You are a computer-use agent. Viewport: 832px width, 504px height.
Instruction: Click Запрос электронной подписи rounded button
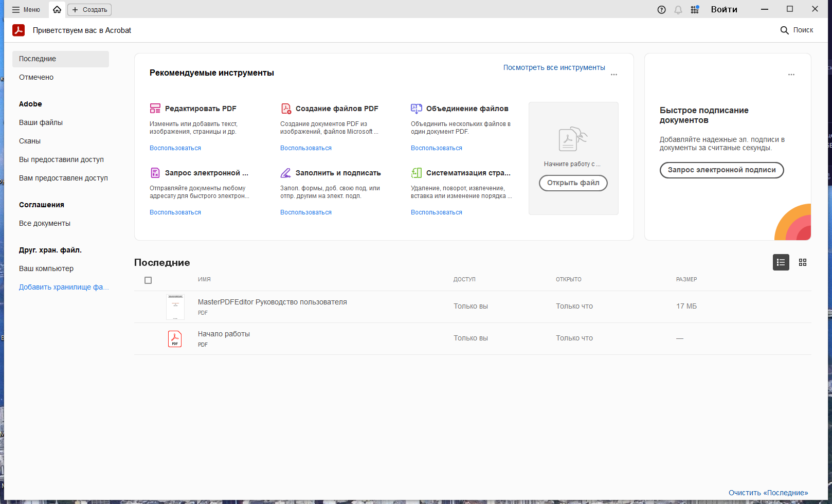click(x=722, y=170)
